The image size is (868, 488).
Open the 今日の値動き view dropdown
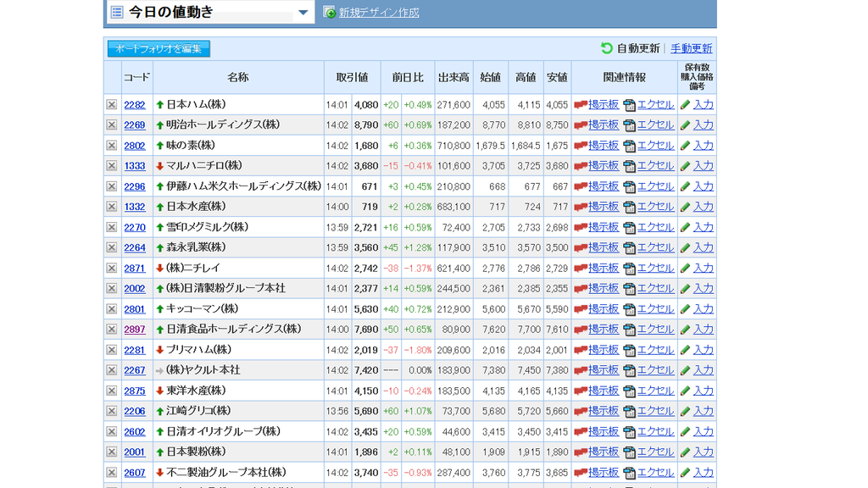coord(303,12)
